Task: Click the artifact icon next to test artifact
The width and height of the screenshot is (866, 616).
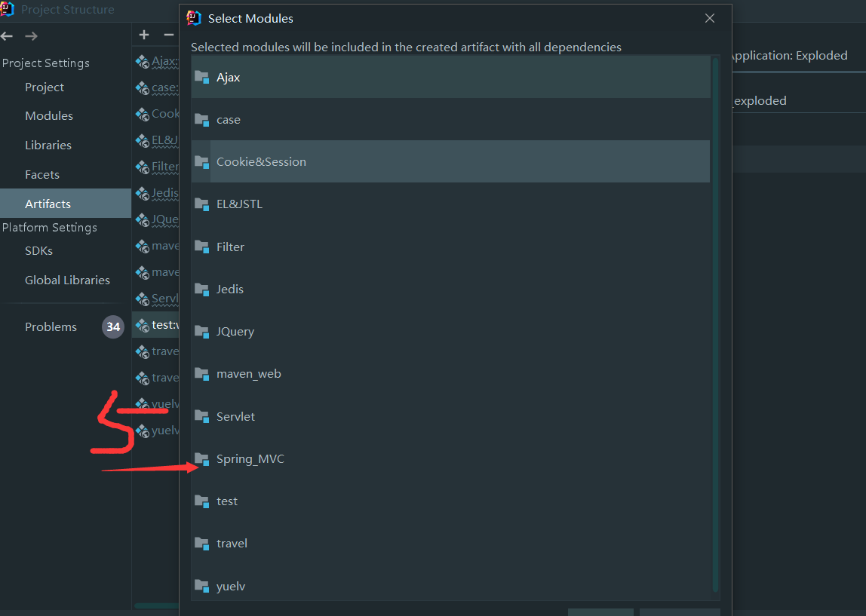Action: click(x=143, y=324)
